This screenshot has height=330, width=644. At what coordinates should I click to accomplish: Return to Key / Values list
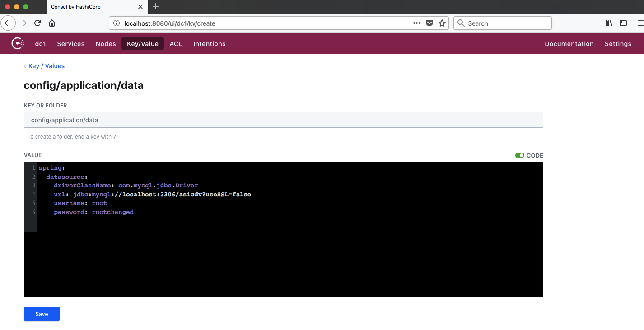[x=44, y=66]
